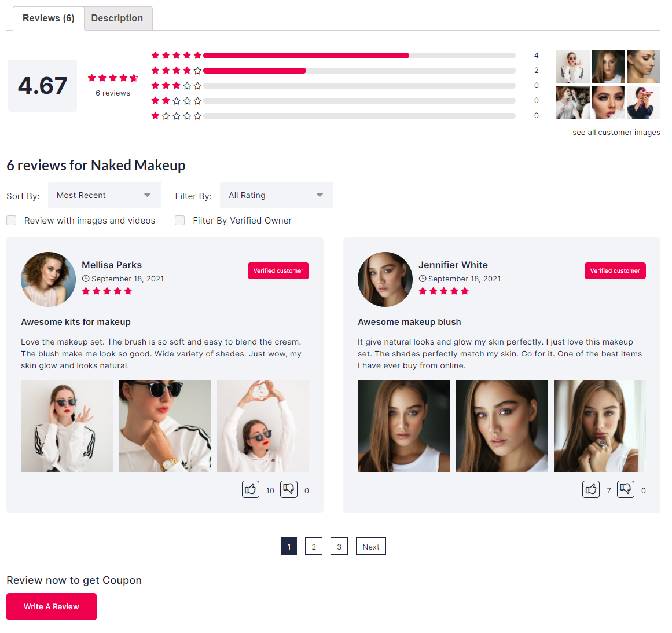
Task: Click the four-star rating progress bar
Action: click(x=359, y=71)
